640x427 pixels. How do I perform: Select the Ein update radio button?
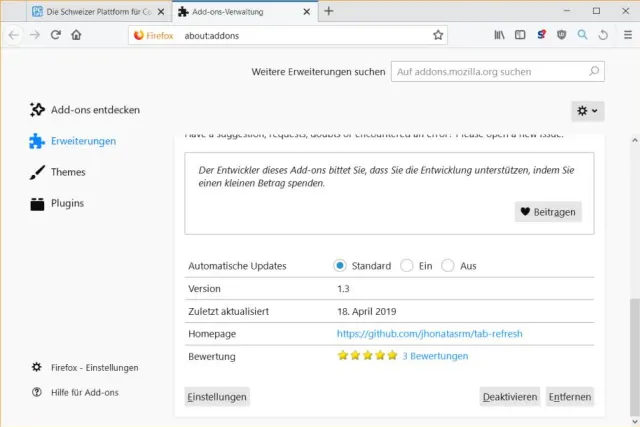(407, 266)
